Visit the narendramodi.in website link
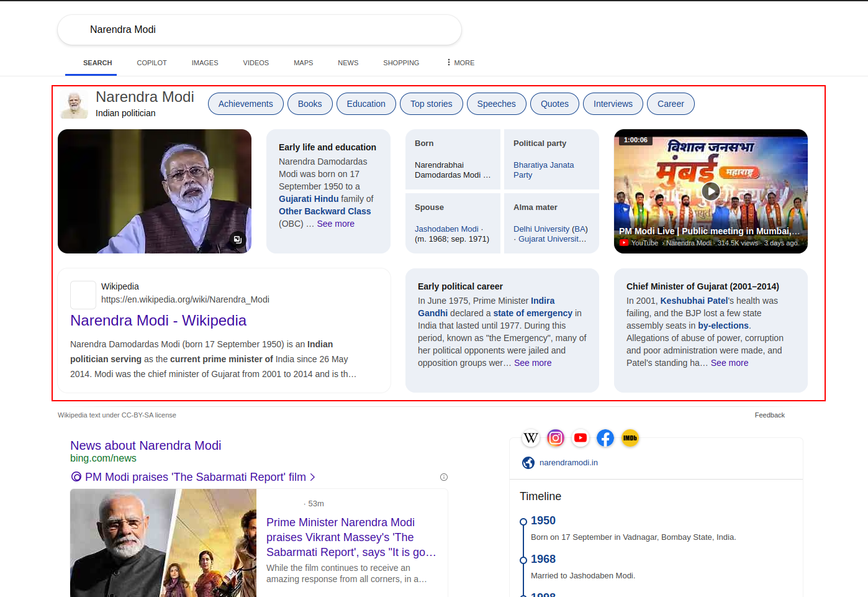Screen dimensions: 868x597 pos(569,463)
